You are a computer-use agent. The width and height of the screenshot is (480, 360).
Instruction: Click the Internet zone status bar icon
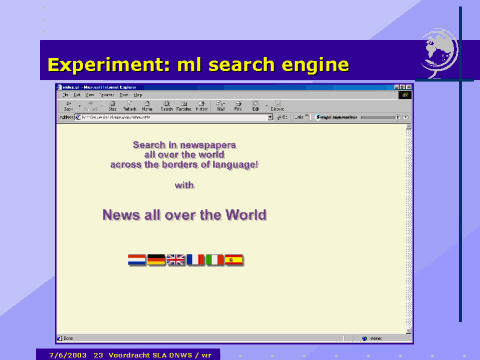[364, 338]
